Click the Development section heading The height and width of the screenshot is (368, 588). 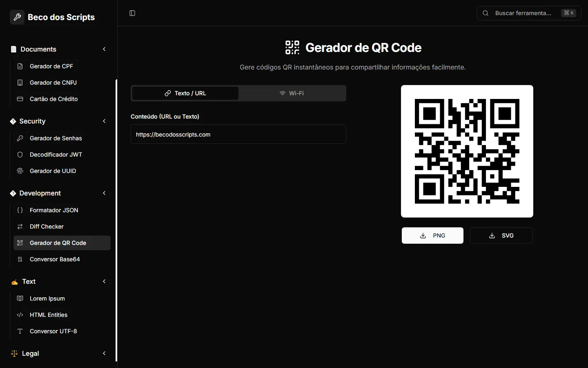click(x=40, y=193)
